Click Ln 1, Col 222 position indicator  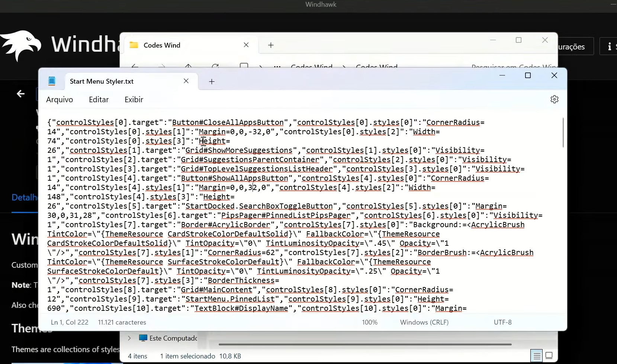click(70, 322)
